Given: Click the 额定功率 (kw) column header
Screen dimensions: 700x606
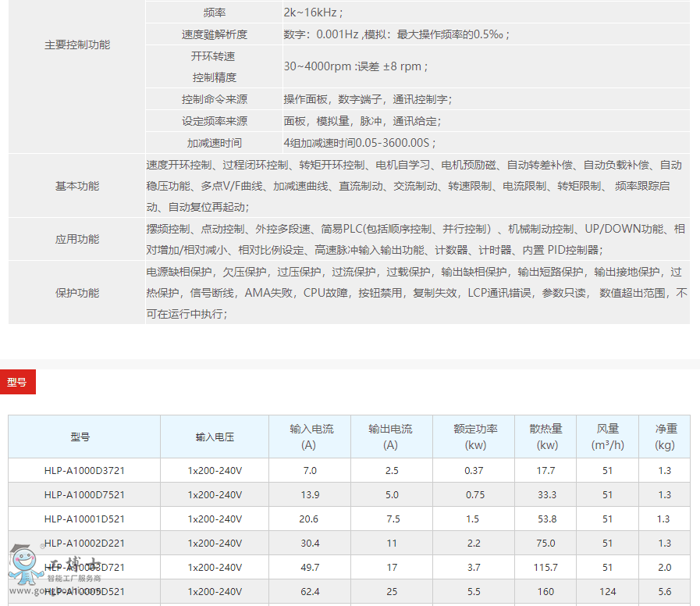Looking at the screenshot, I should (x=474, y=437).
